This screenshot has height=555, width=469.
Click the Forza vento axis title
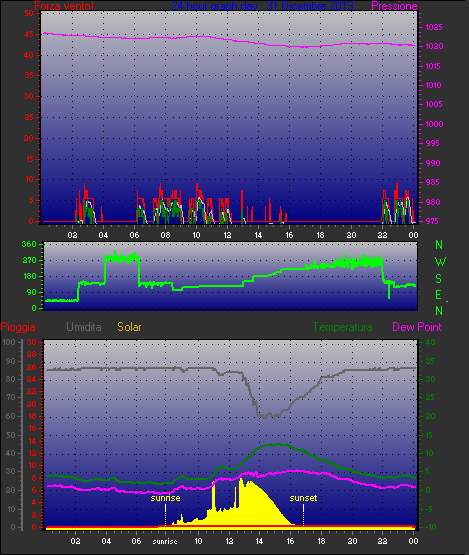pos(64,6)
